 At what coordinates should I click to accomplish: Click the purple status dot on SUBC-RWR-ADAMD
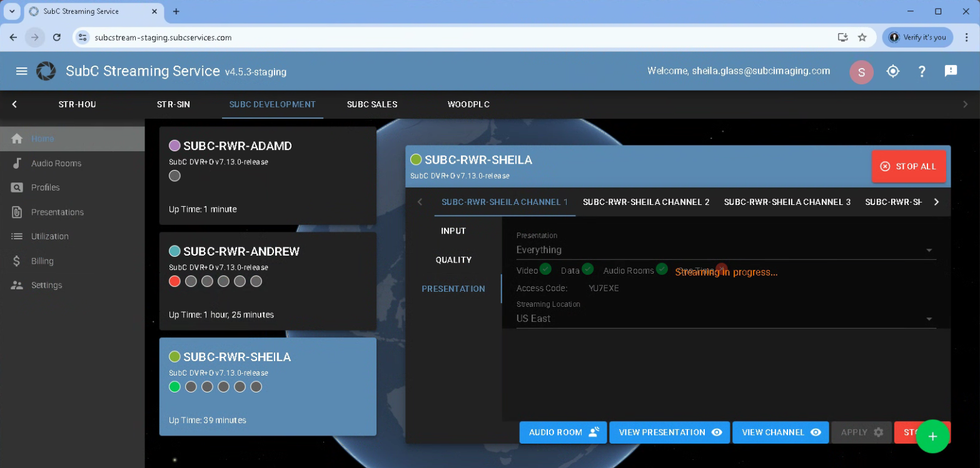click(x=175, y=146)
